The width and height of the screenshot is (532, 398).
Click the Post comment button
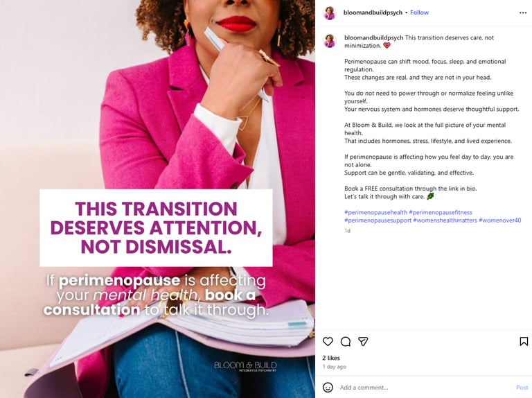click(522, 387)
